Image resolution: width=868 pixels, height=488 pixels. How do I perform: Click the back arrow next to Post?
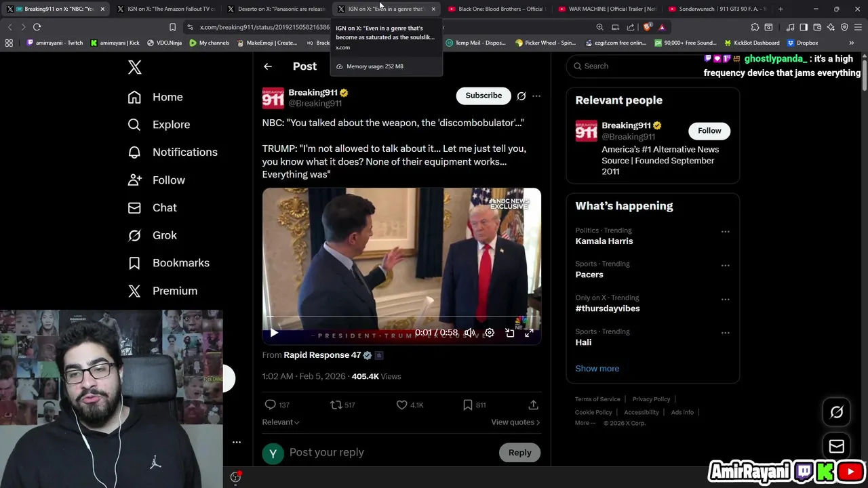[268, 66]
